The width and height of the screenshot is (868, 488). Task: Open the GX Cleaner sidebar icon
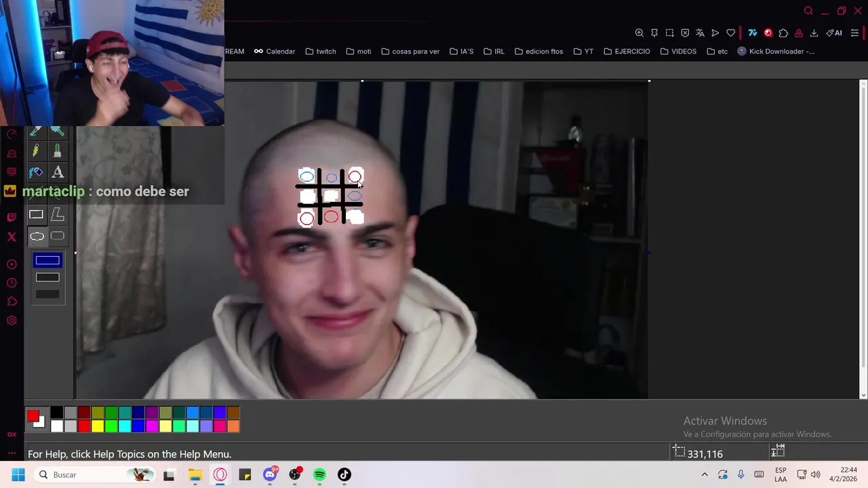[12, 153]
